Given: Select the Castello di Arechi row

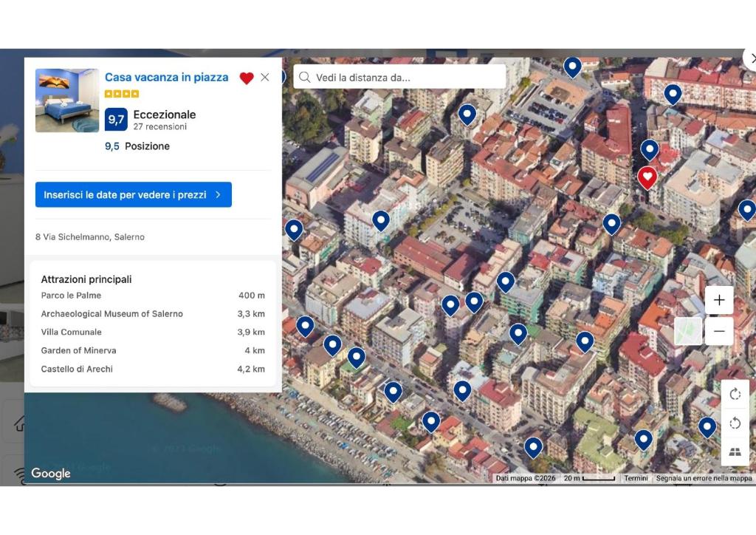Looking at the screenshot, I should tap(153, 369).
